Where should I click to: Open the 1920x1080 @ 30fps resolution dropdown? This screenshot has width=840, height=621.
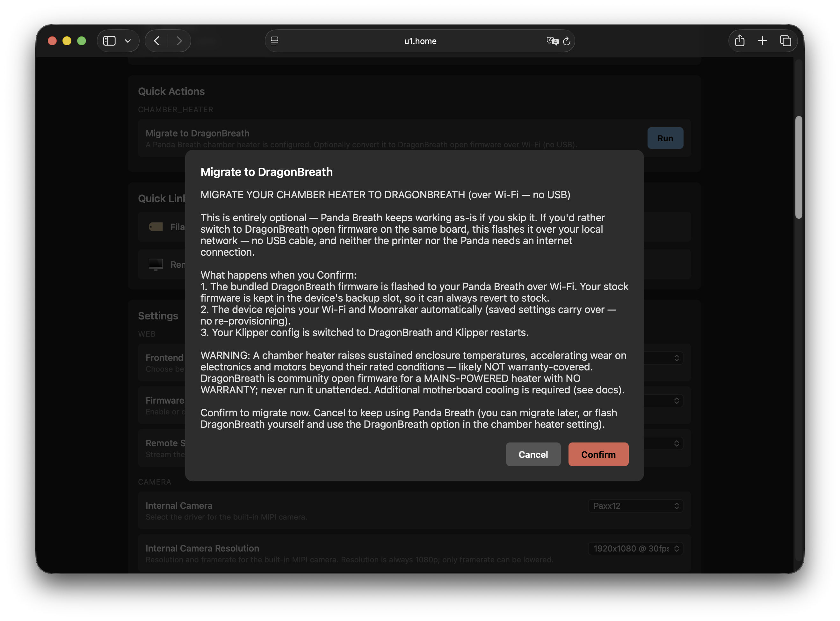click(635, 548)
